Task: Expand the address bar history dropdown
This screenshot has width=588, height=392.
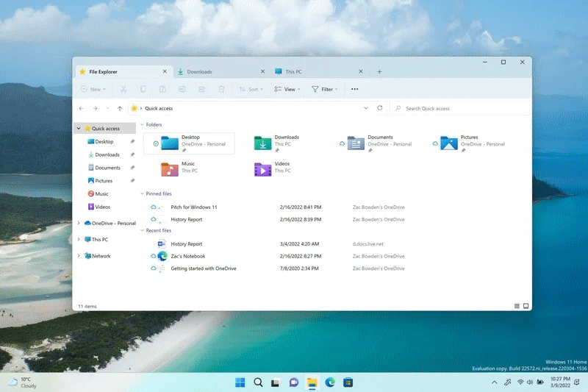Action: pyautogui.click(x=366, y=108)
